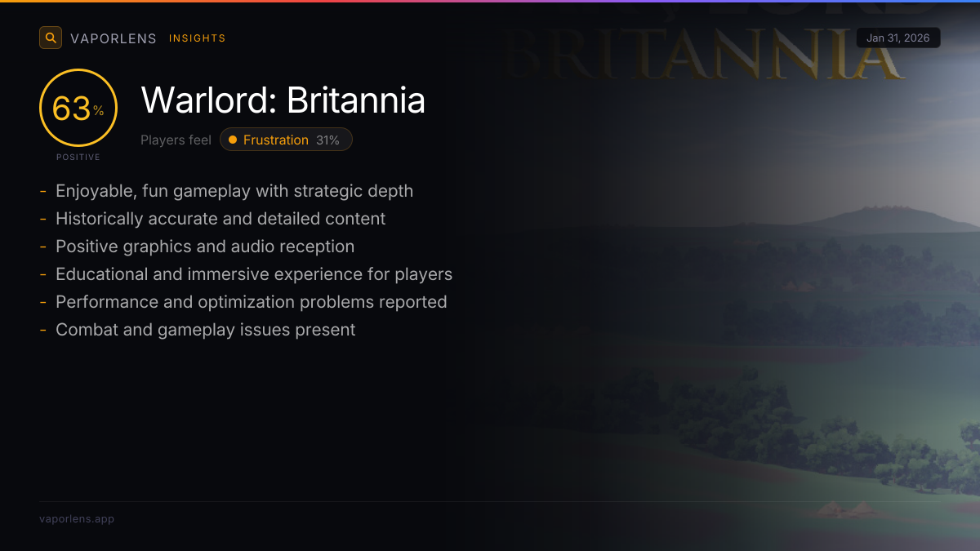Click the 31% frustration percentage
The width and height of the screenshot is (980, 551).
coord(327,140)
